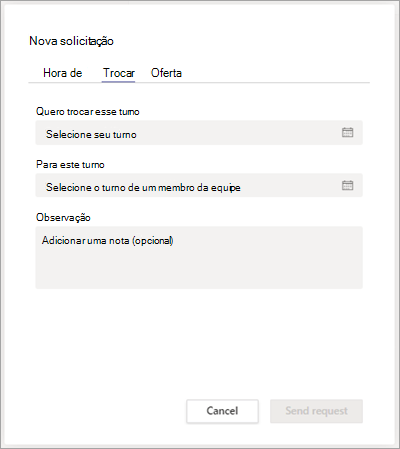This screenshot has width=400, height=449.
Task: Select the Oferta tab
Action: (x=166, y=73)
